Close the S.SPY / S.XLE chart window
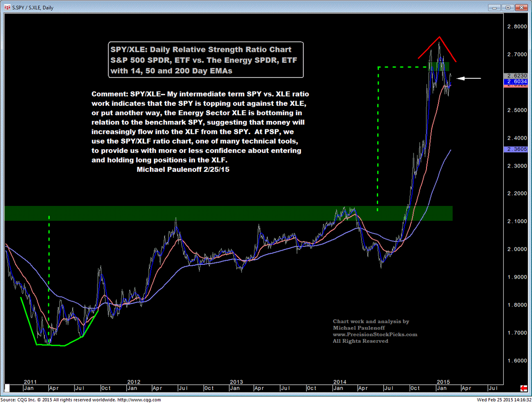The width and height of the screenshot is (532, 403). (x=521, y=8)
